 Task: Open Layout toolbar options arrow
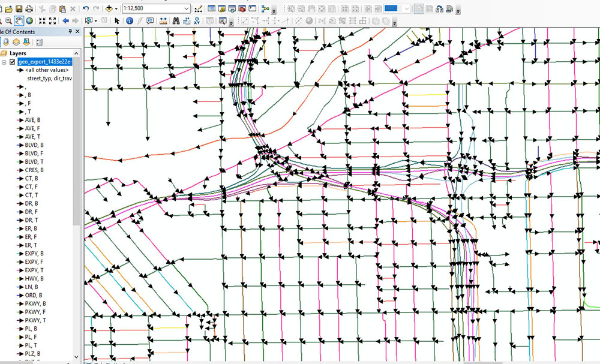458,11
